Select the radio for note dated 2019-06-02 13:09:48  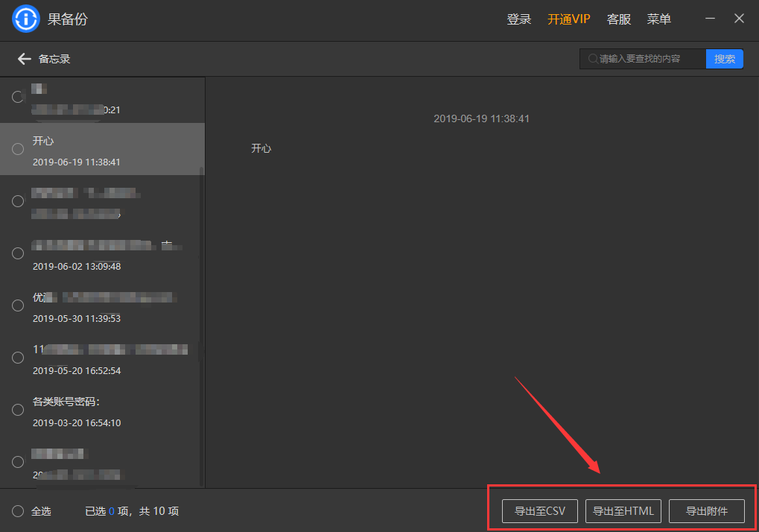pos(18,253)
